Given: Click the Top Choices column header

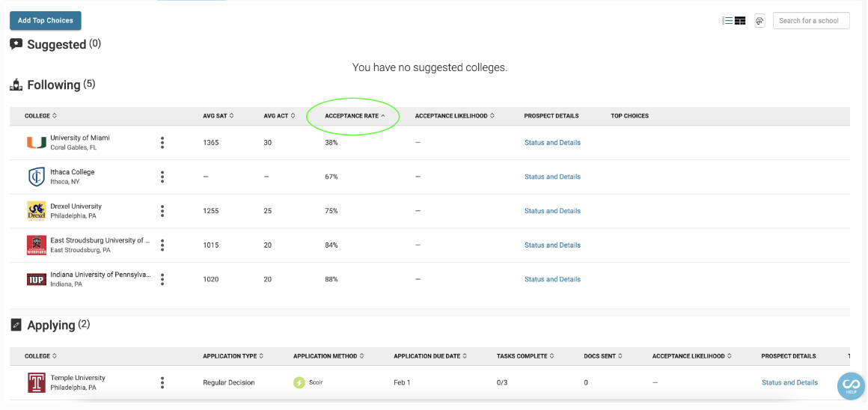Looking at the screenshot, I should (x=629, y=116).
